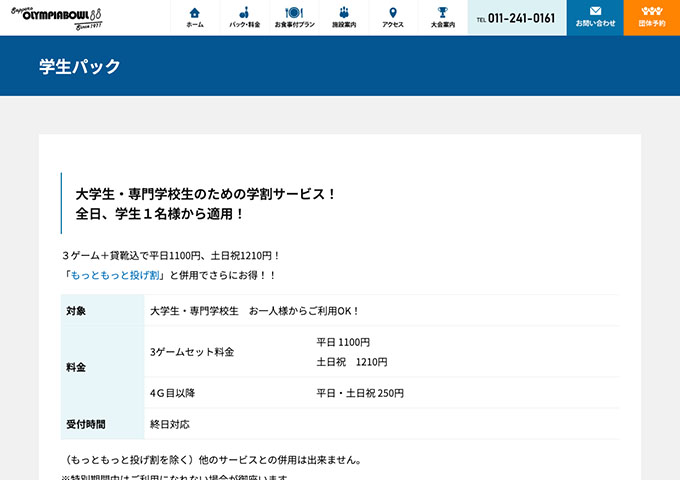Open パック・料金 bowling icon menu
The height and width of the screenshot is (480, 680).
244,13
